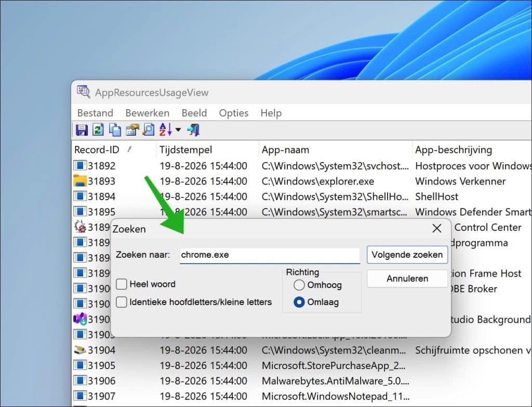Click the Windows Verkenner description cell
This screenshot has height=407, width=532.
click(x=460, y=181)
